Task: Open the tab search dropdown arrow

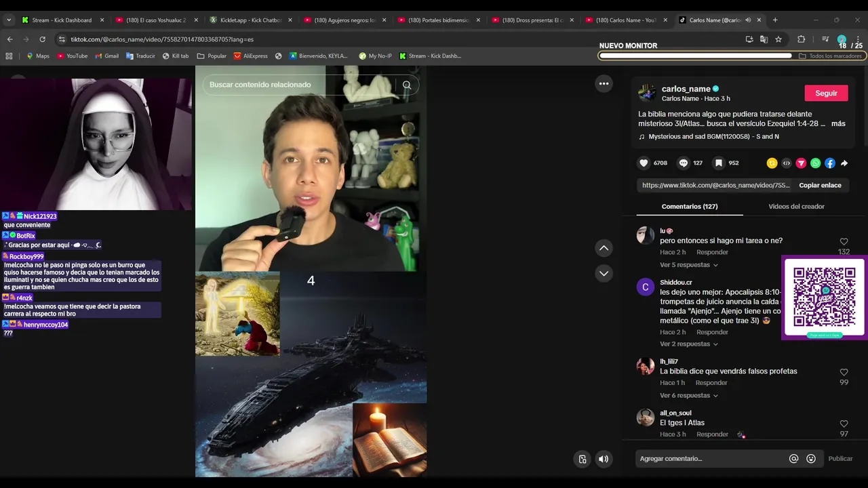Action: coord(9,20)
